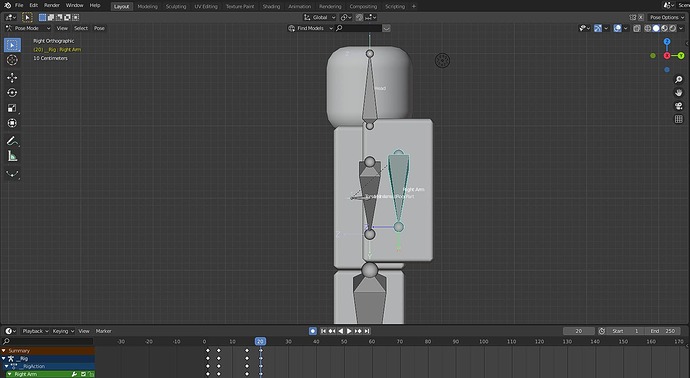The width and height of the screenshot is (690, 378).
Task: Click the modifier wrench icon on Right Arm
Action: (x=74, y=374)
